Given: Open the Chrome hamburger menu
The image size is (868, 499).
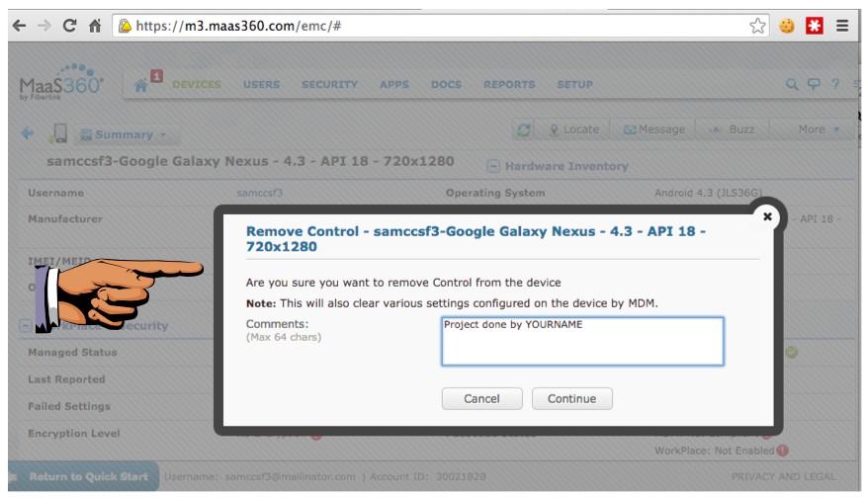Looking at the screenshot, I should click(x=842, y=26).
